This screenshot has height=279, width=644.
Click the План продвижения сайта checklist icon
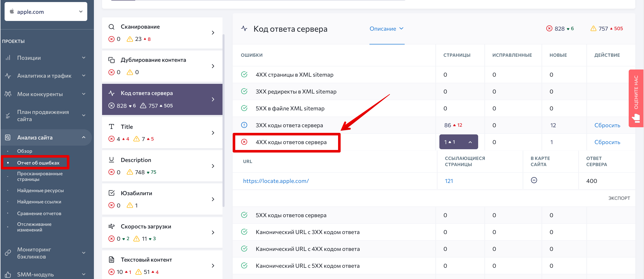[8, 116]
